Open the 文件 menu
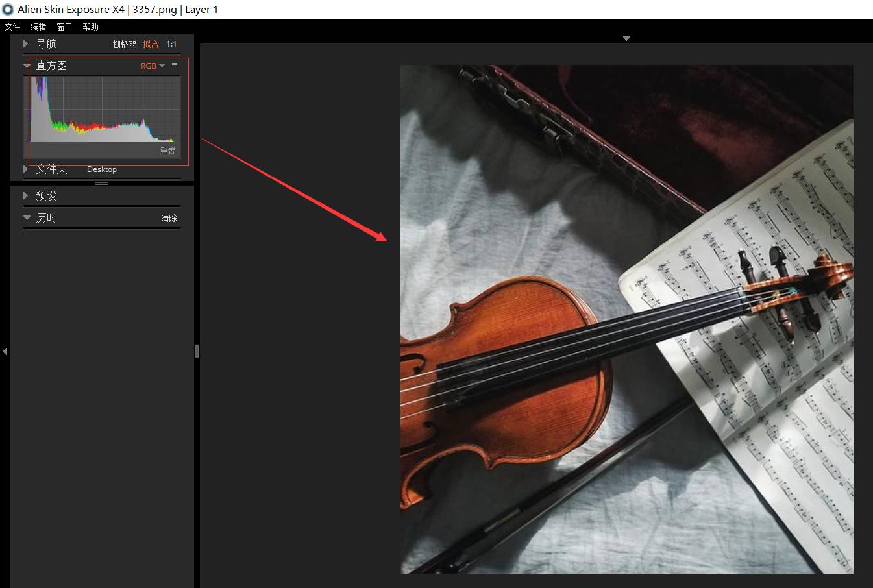This screenshot has width=873, height=588. (x=12, y=27)
